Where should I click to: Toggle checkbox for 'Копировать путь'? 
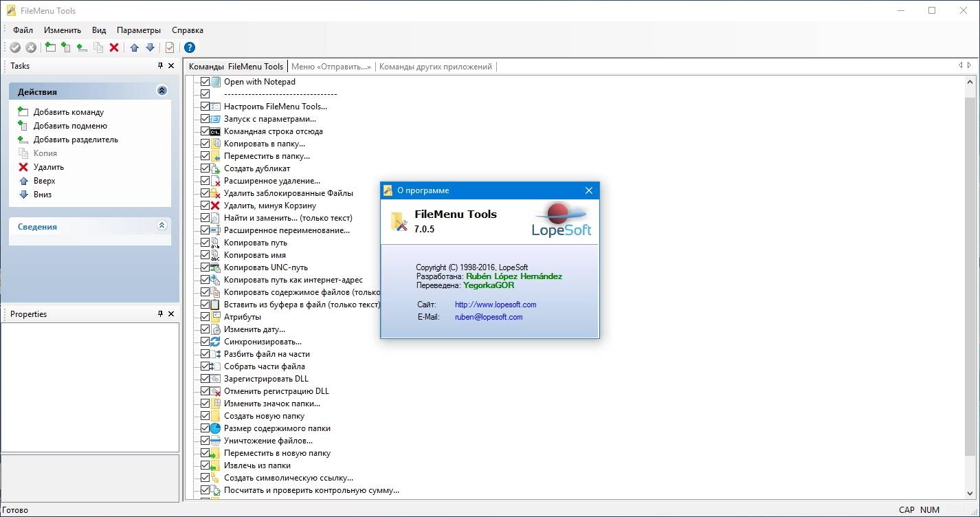(x=205, y=243)
